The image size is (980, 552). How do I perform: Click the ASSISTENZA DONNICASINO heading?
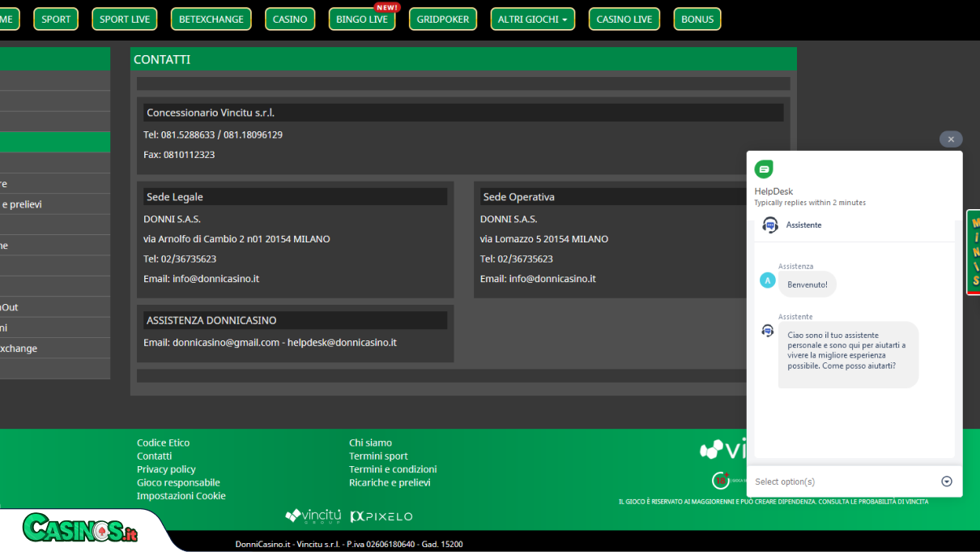click(295, 320)
